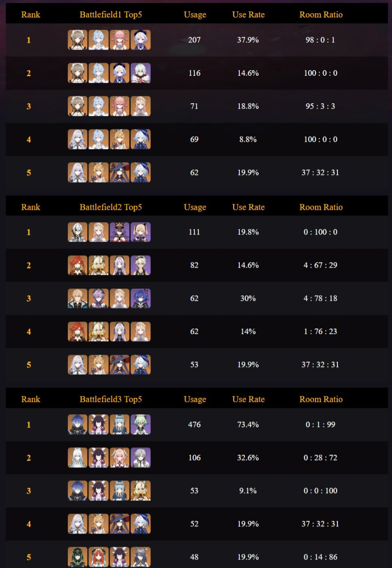
Task: Click the 73.4% use rate cell
Action: [x=248, y=424]
